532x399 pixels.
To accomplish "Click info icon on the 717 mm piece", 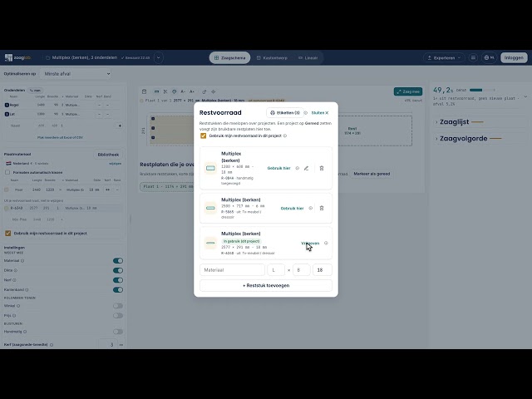I will click(310, 209).
